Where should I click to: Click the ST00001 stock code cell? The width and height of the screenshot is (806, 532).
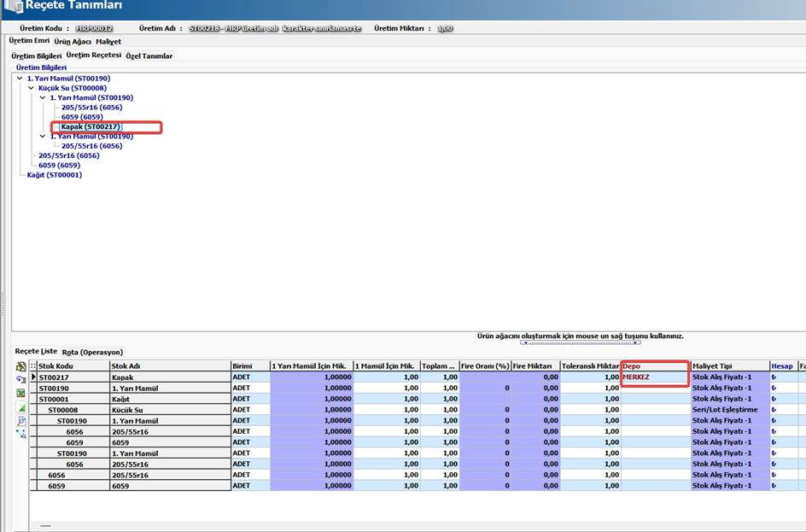point(73,399)
